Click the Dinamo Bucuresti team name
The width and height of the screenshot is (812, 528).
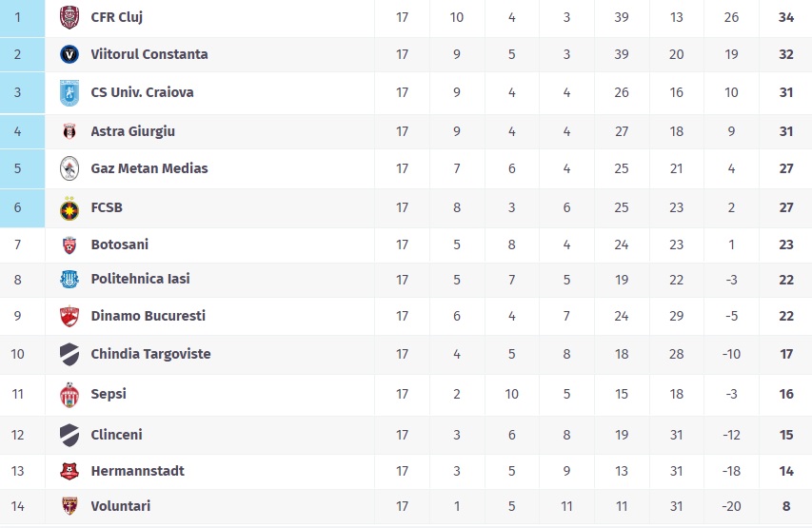148,316
